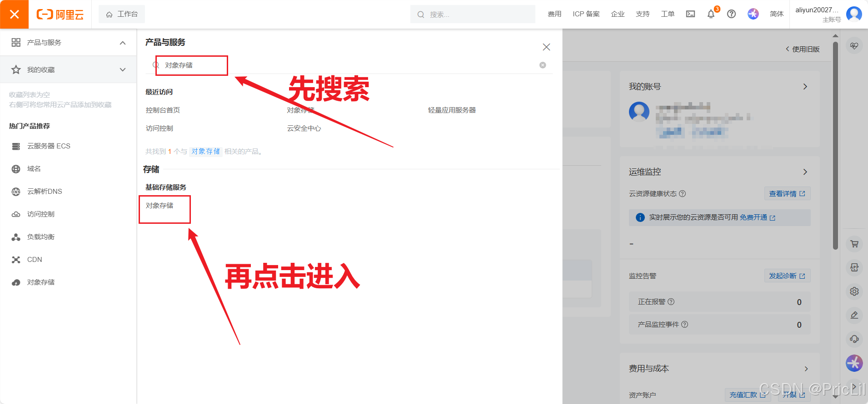
Task: Open 负载均衡 from hot products
Action: 40,237
